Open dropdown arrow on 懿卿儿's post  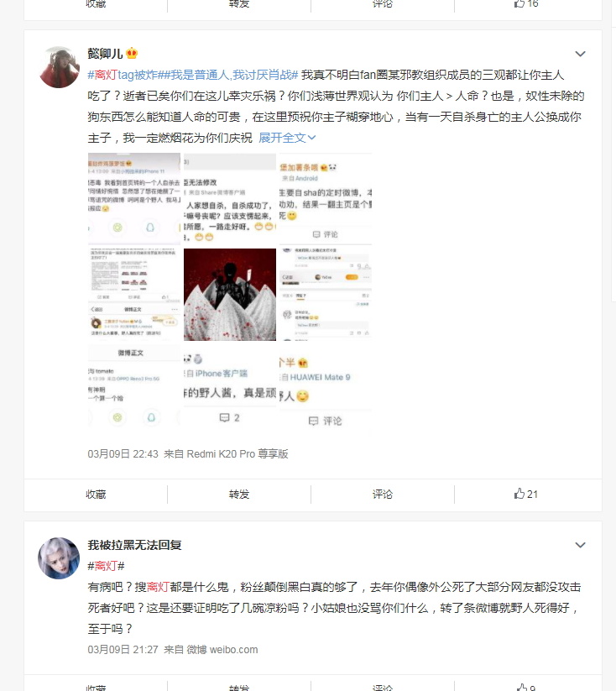tap(580, 54)
